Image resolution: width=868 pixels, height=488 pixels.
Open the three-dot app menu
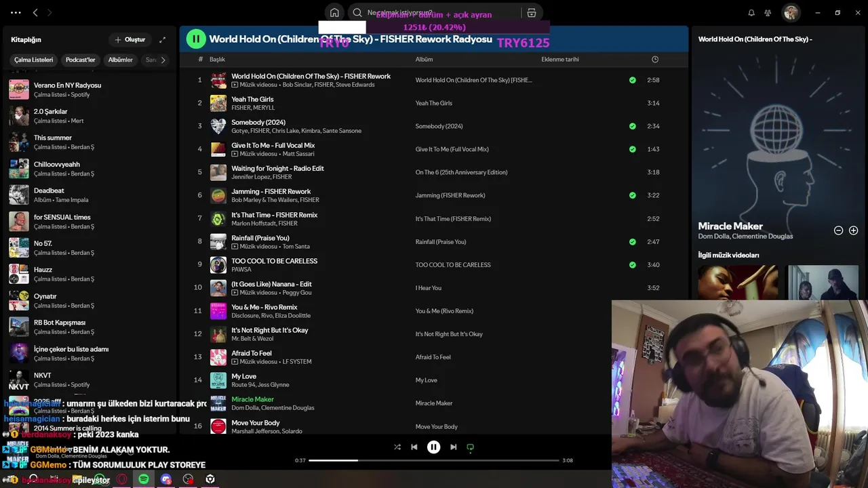point(16,12)
